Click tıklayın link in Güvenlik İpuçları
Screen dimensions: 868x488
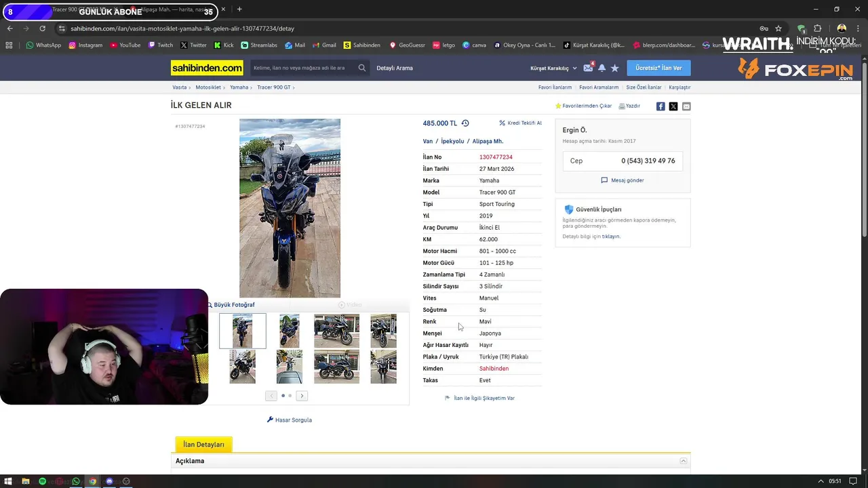click(611, 237)
